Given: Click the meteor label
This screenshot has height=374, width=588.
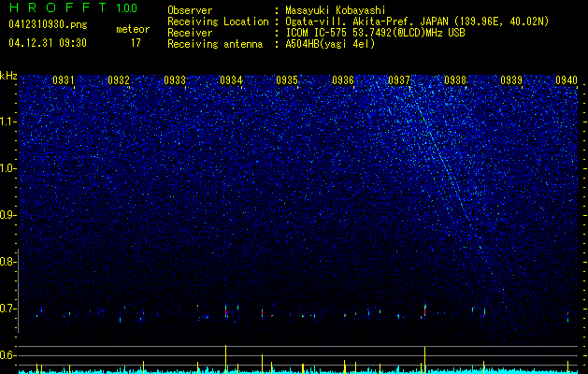Looking at the screenshot, I should [x=133, y=29].
